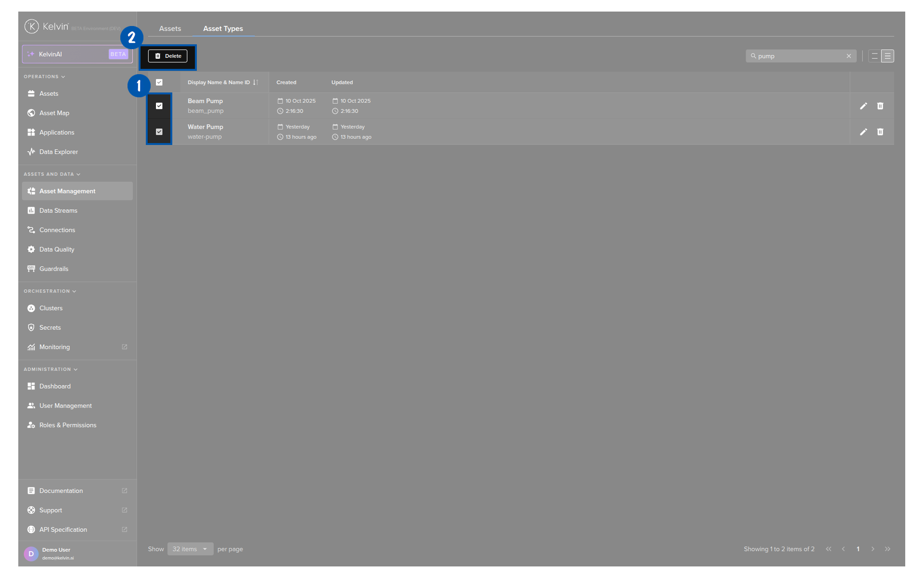The image size is (924, 578).
Task: Open the Secrets section
Action: click(50, 328)
